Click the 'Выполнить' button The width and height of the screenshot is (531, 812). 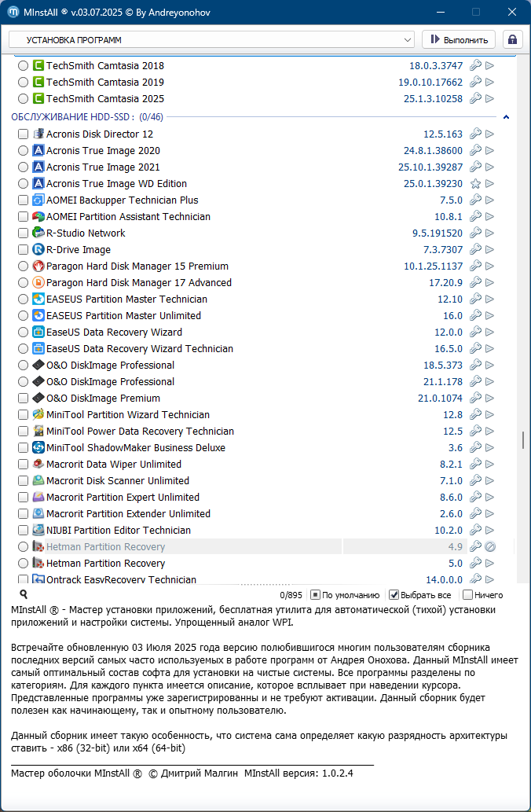click(x=459, y=40)
